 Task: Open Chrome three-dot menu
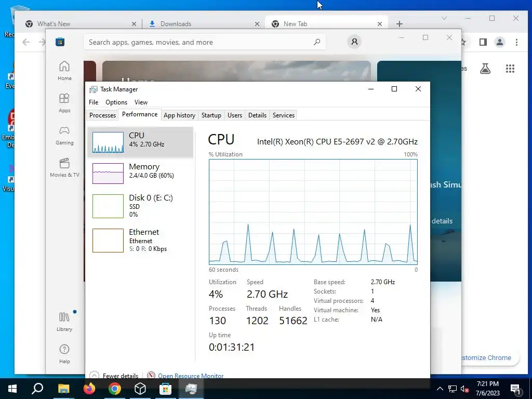516,42
